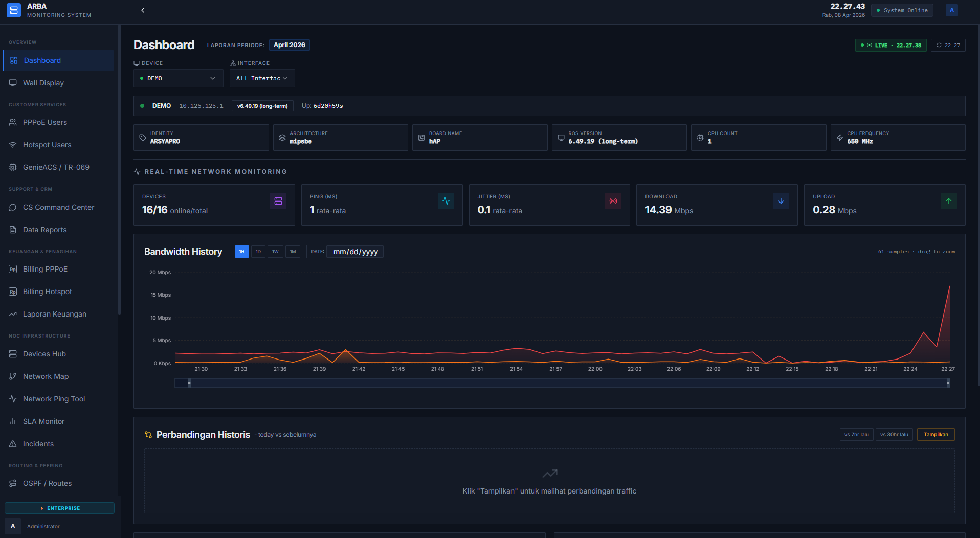
Task: Click the 22.27 refresh button
Action: click(x=948, y=45)
